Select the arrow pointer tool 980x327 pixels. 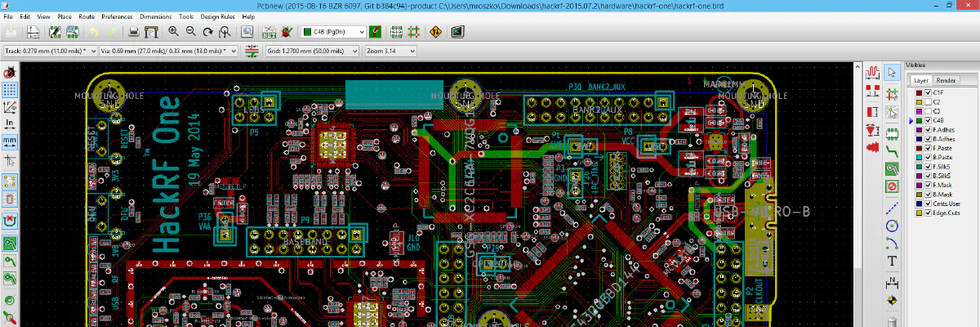pyautogui.click(x=892, y=72)
